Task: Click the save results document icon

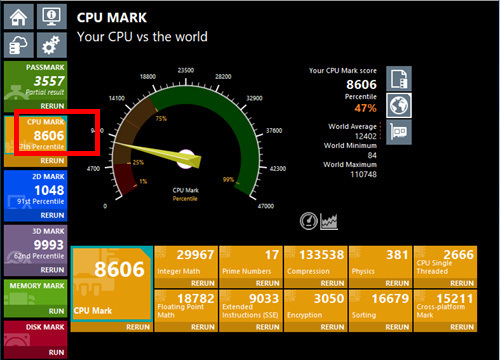Action: coord(399,79)
